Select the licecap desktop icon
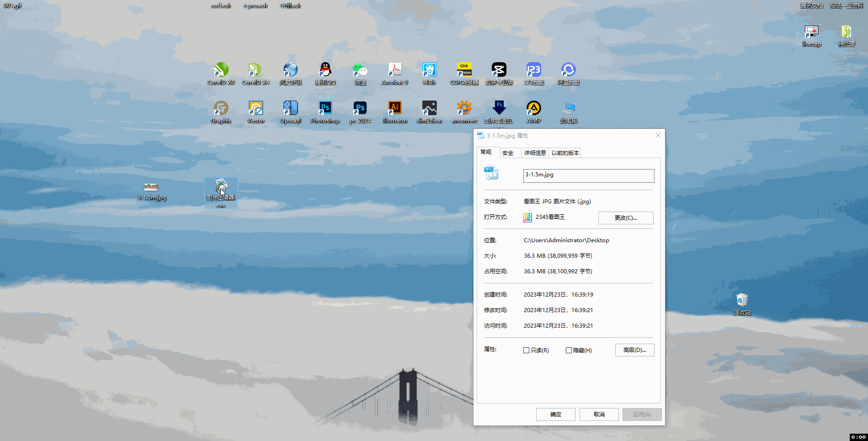 (812, 36)
